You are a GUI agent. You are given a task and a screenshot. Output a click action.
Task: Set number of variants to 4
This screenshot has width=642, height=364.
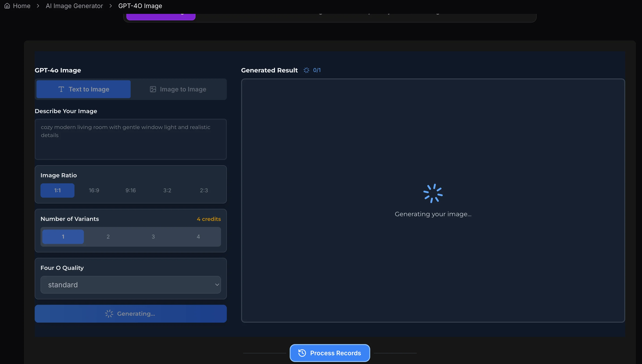coord(198,237)
